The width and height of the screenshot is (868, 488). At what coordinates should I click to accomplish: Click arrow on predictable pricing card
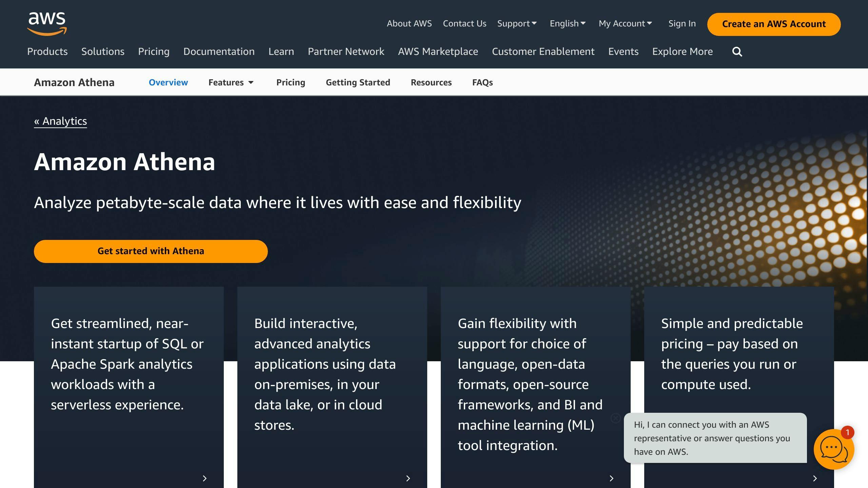click(x=815, y=478)
